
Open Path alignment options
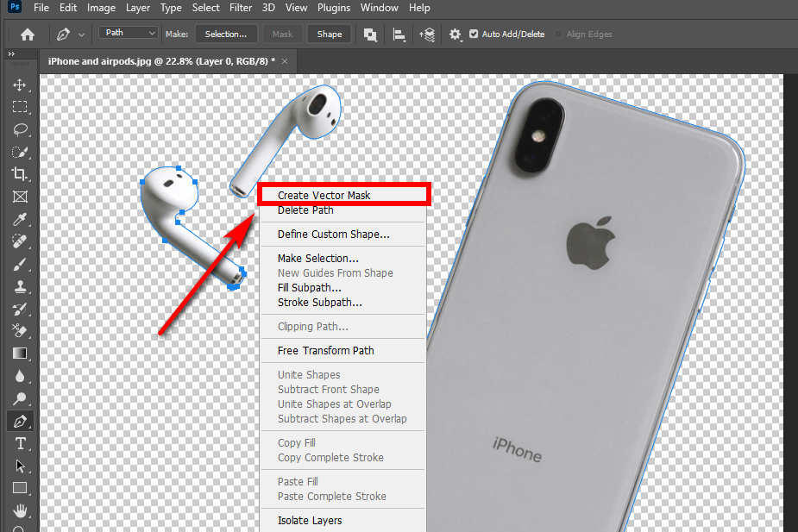(x=399, y=34)
